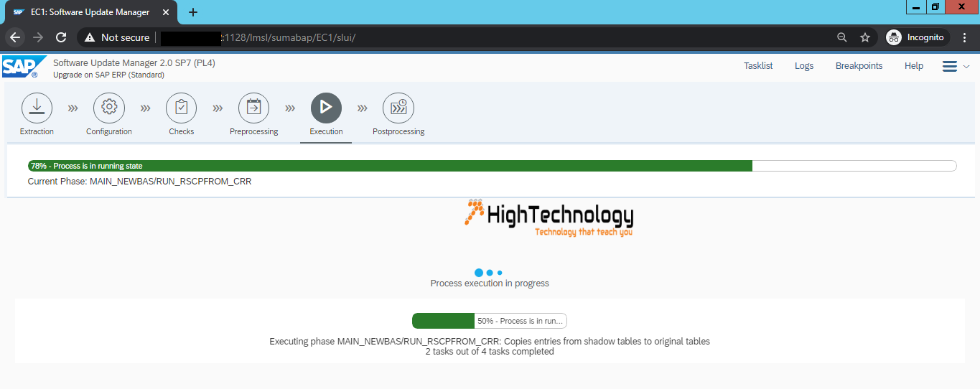
Task: Open the Checks clipboard step icon
Action: click(182, 108)
